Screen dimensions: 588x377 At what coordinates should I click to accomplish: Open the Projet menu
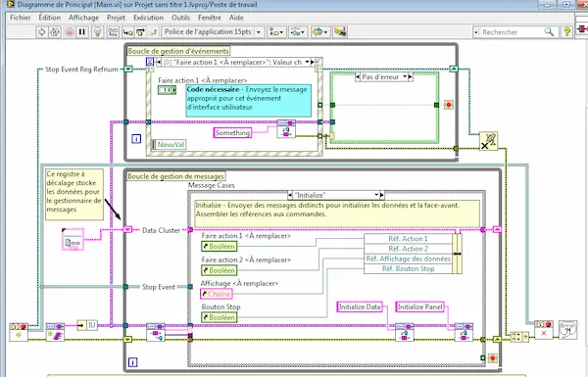(116, 18)
